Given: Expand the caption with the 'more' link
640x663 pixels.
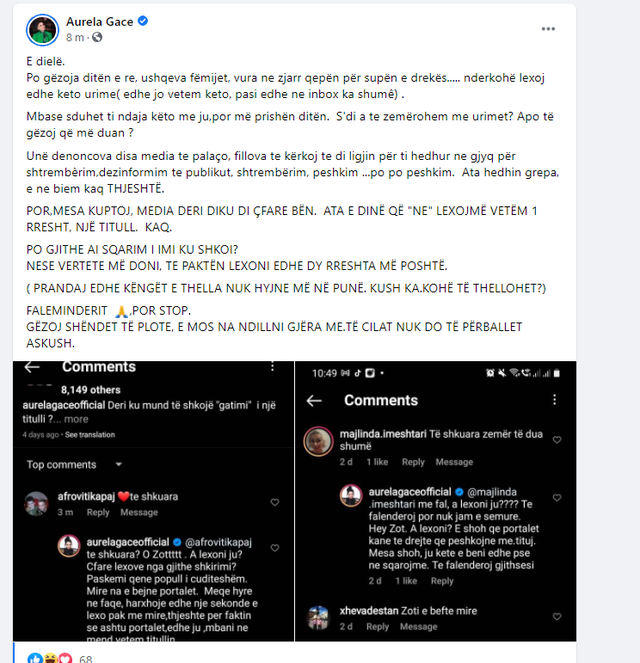Looking at the screenshot, I should (x=76, y=419).
